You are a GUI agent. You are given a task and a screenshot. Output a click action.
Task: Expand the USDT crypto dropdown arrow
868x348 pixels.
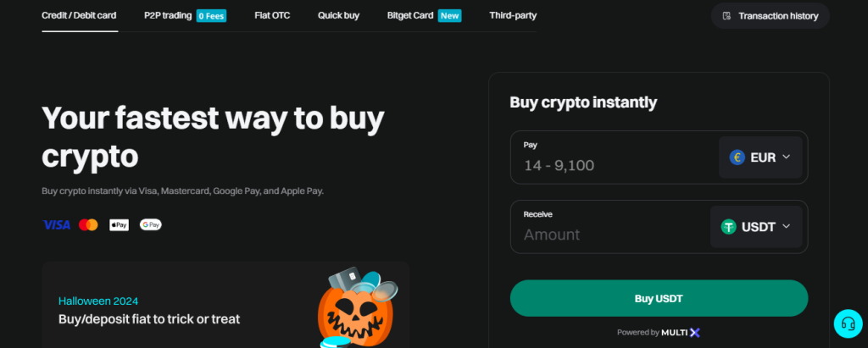(786, 226)
